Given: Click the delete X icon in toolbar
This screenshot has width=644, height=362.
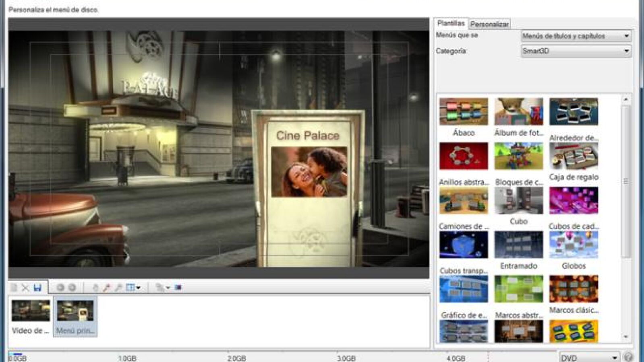Looking at the screenshot, I should point(25,288).
